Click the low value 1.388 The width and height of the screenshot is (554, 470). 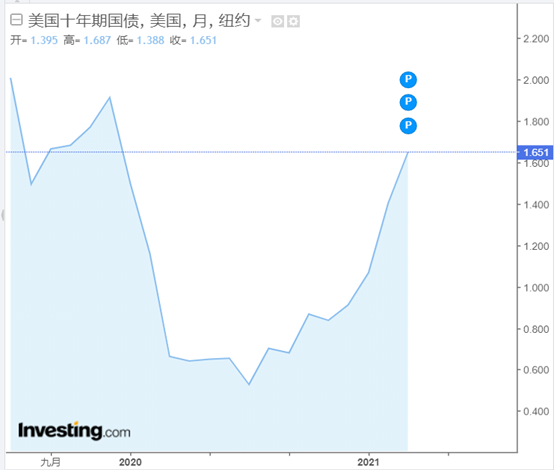click(x=151, y=40)
